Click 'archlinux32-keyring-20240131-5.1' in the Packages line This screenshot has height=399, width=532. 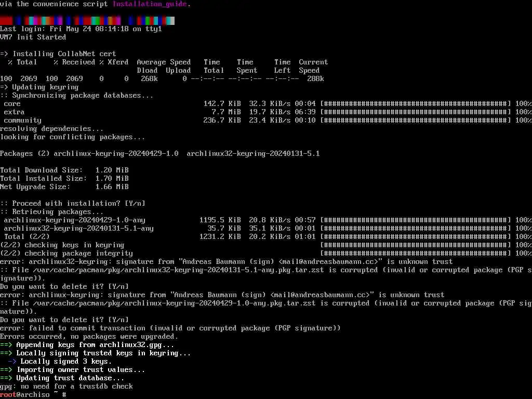coord(253,154)
